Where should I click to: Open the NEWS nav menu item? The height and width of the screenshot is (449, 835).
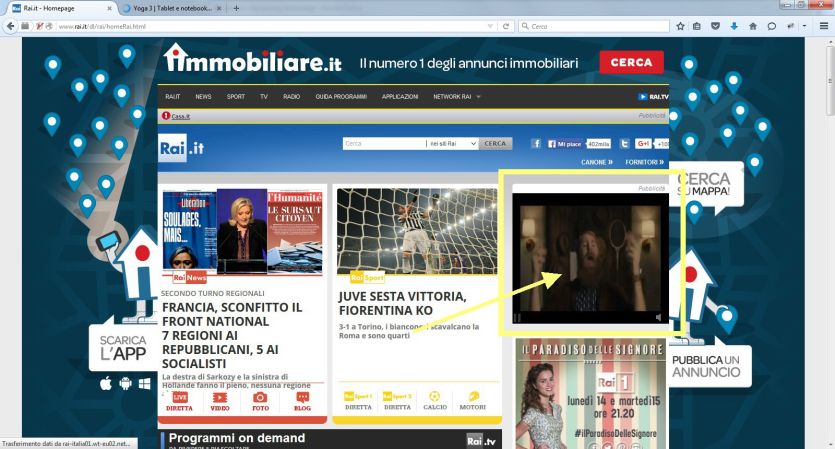click(x=203, y=97)
